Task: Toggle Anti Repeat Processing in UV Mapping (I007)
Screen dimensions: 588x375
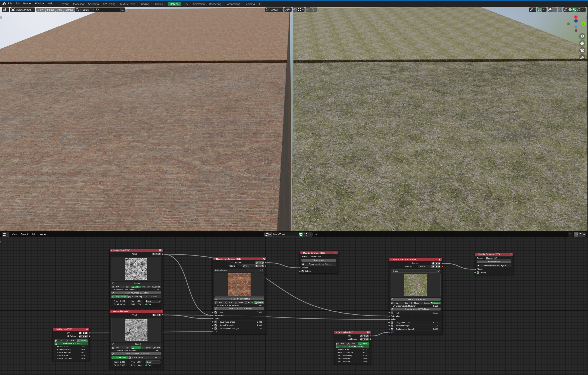Action: pyautogui.click(x=352, y=346)
